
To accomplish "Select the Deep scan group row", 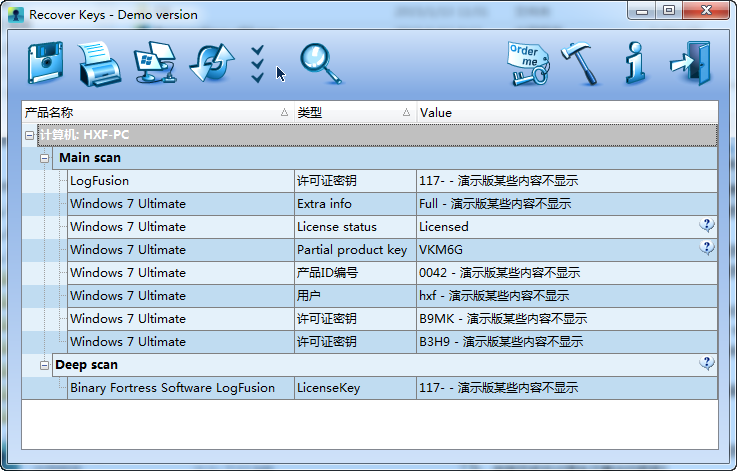I will (x=385, y=365).
